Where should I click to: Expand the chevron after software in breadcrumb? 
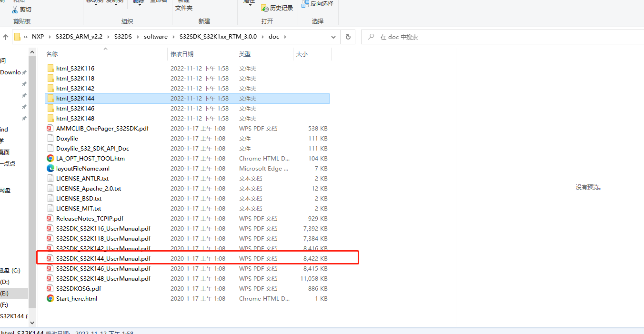173,37
